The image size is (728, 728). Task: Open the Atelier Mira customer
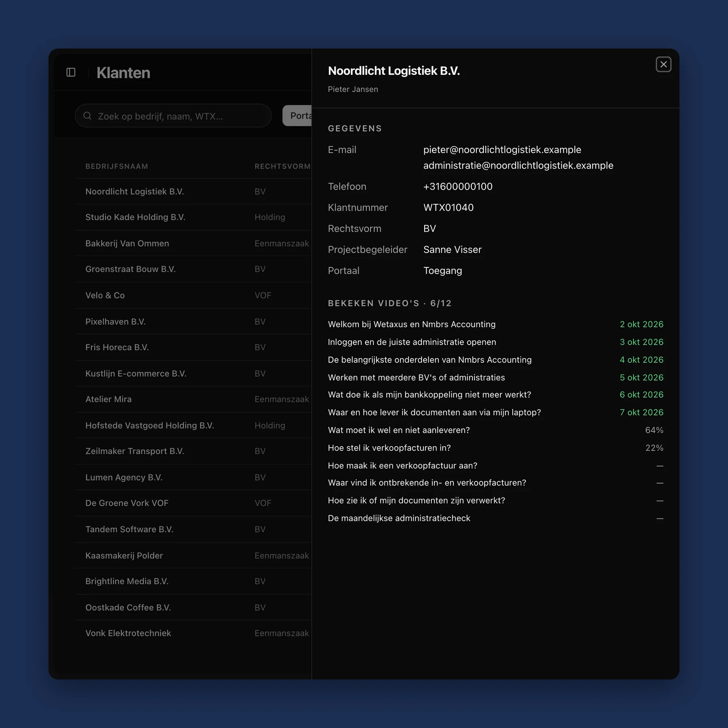(x=193, y=399)
